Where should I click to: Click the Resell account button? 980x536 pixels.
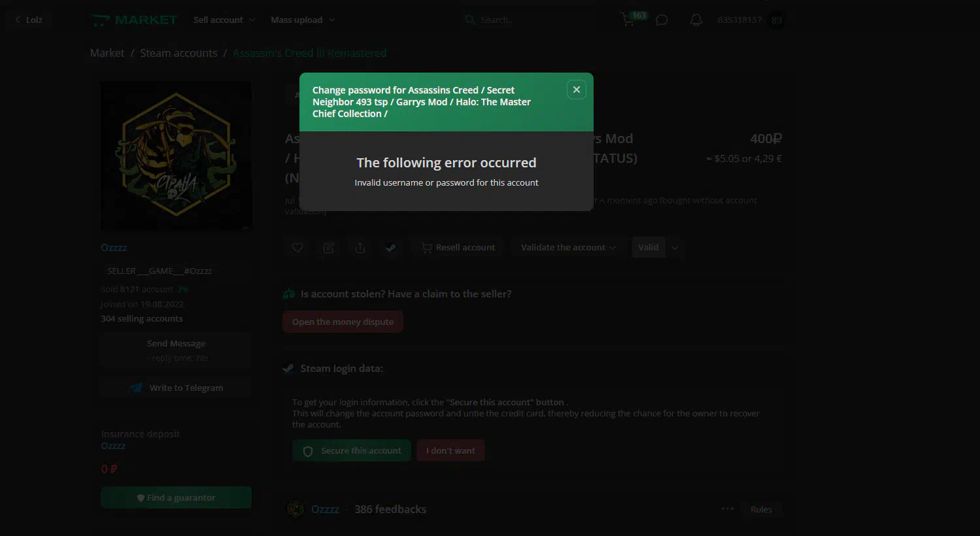[458, 248]
